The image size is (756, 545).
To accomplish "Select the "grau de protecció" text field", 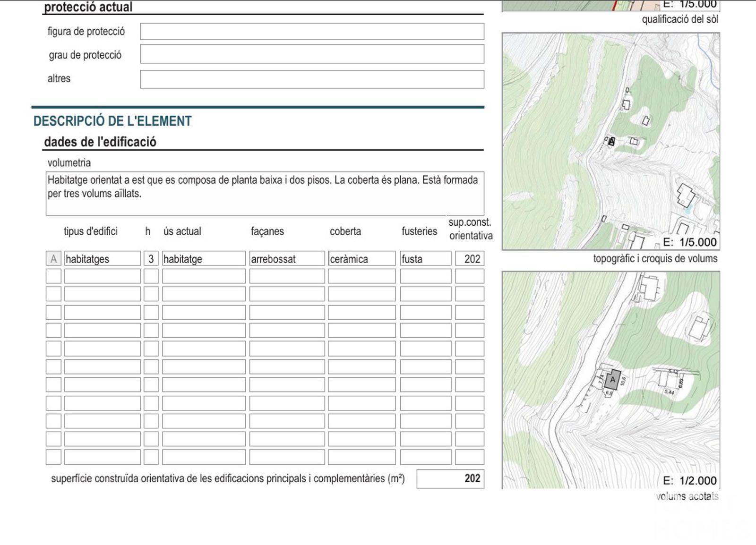I will (312, 54).
